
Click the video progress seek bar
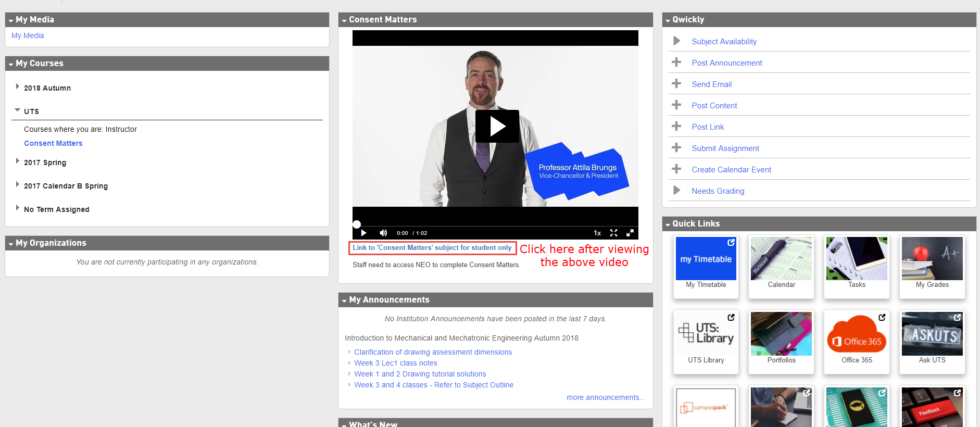(x=495, y=225)
